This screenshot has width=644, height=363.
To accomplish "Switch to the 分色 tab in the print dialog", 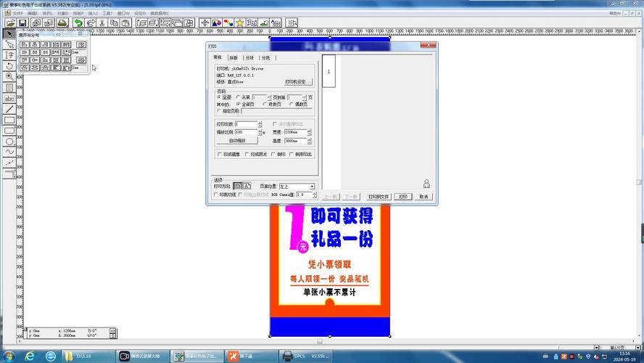I will pos(266,58).
